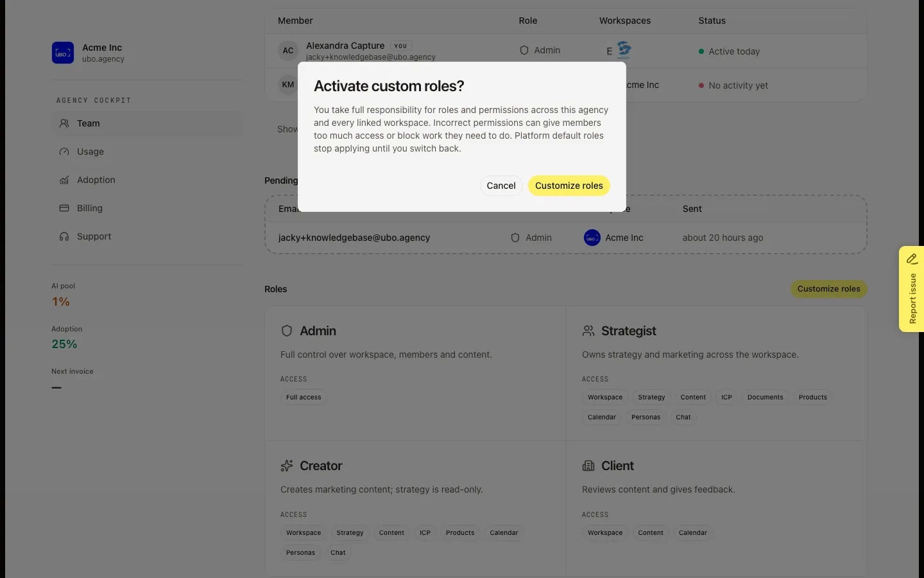
Task: Cancel the custom roles dialog
Action: tap(501, 186)
